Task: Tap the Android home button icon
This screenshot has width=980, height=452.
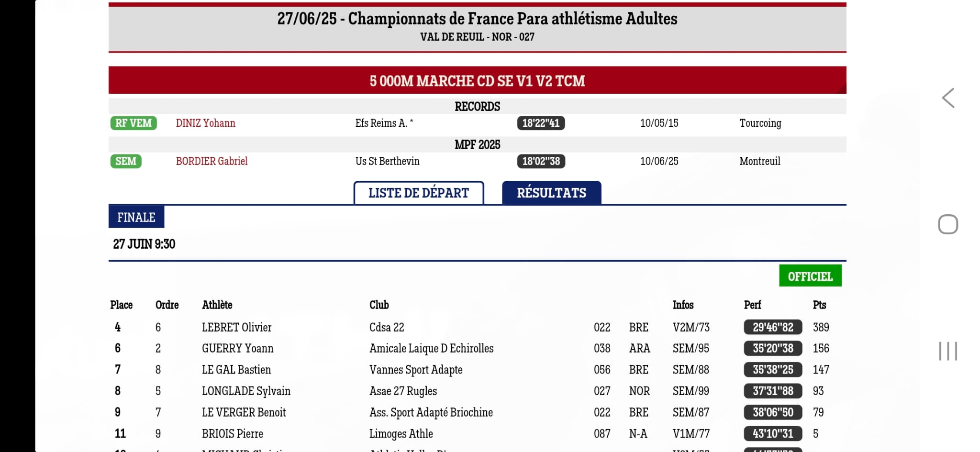Action: pos(948,224)
